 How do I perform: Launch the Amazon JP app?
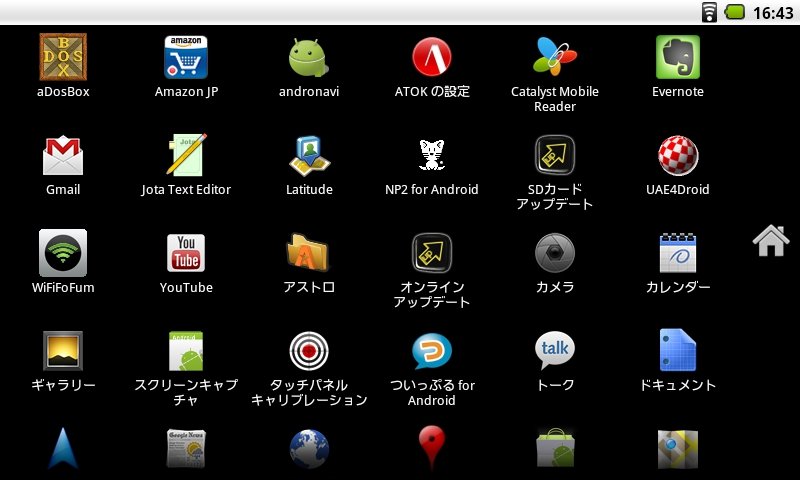[186, 57]
